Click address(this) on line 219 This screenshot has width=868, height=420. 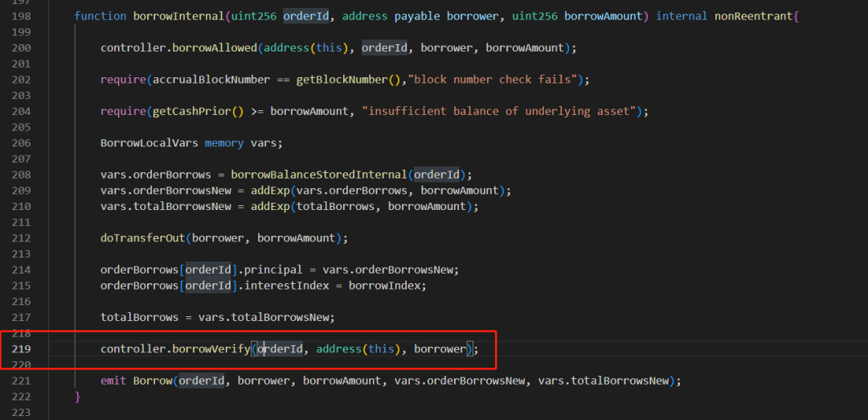pos(358,349)
